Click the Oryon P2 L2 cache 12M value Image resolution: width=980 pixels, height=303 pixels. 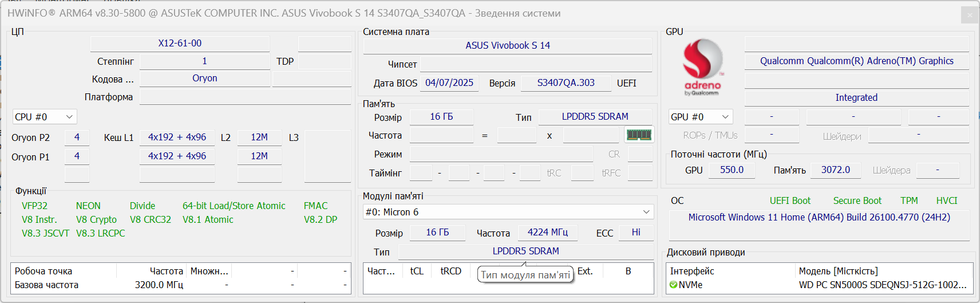point(259,137)
